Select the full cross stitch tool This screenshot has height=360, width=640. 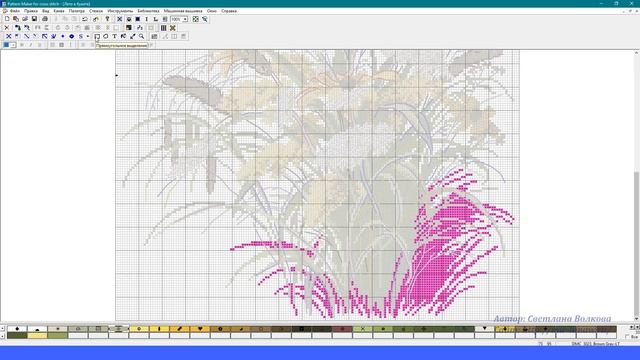[x=8, y=36]
